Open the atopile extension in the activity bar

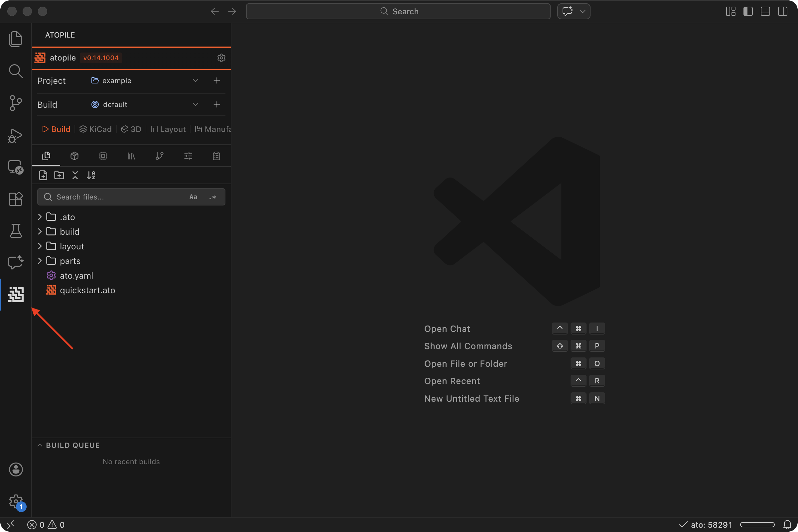(16, 295)
